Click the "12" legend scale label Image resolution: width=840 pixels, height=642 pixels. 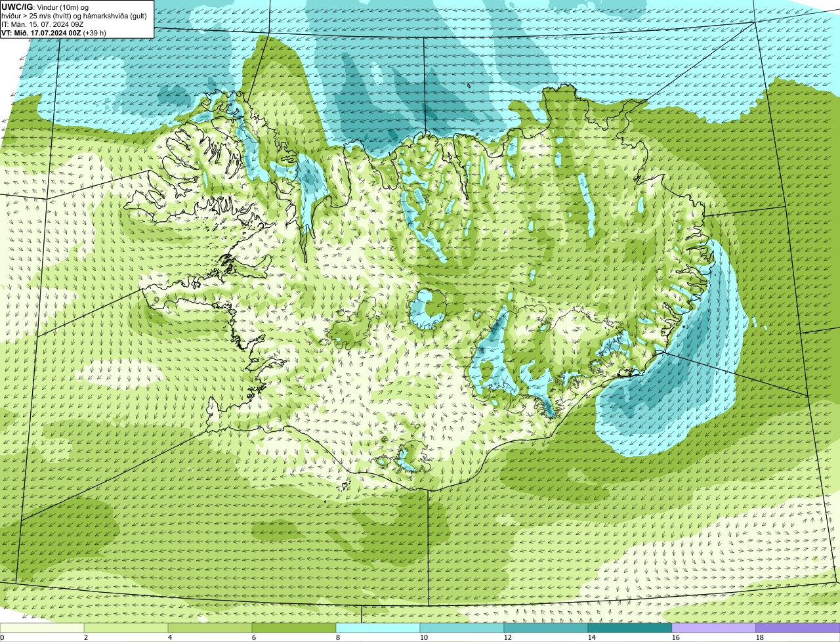pos(508,637)
